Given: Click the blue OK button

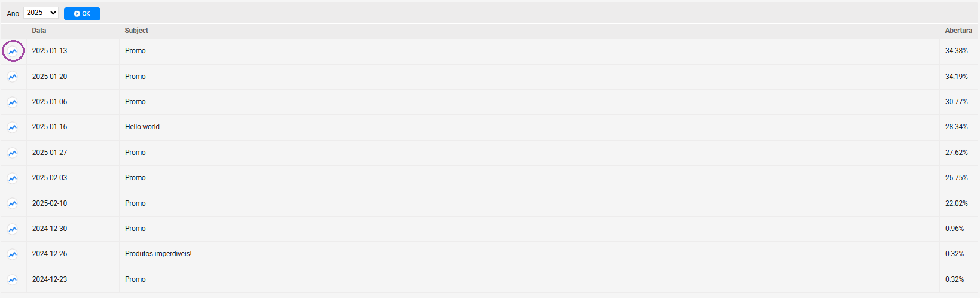Looking at the screenshot, I should point(82,13).
